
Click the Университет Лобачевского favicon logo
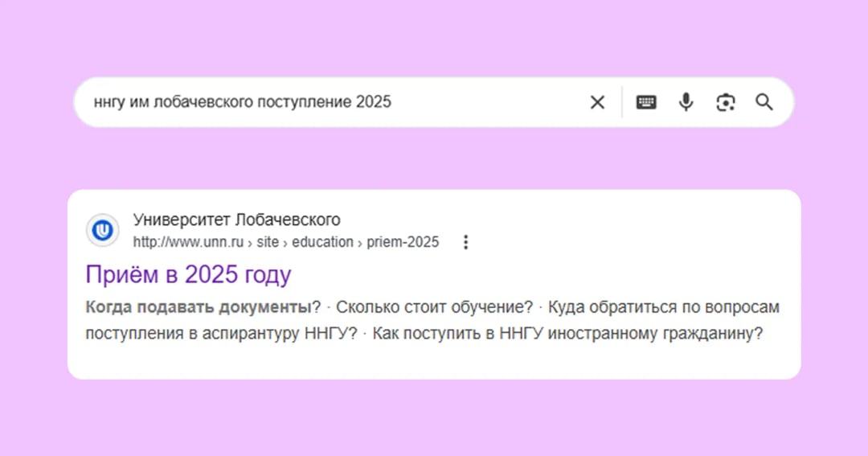[102, 230]
